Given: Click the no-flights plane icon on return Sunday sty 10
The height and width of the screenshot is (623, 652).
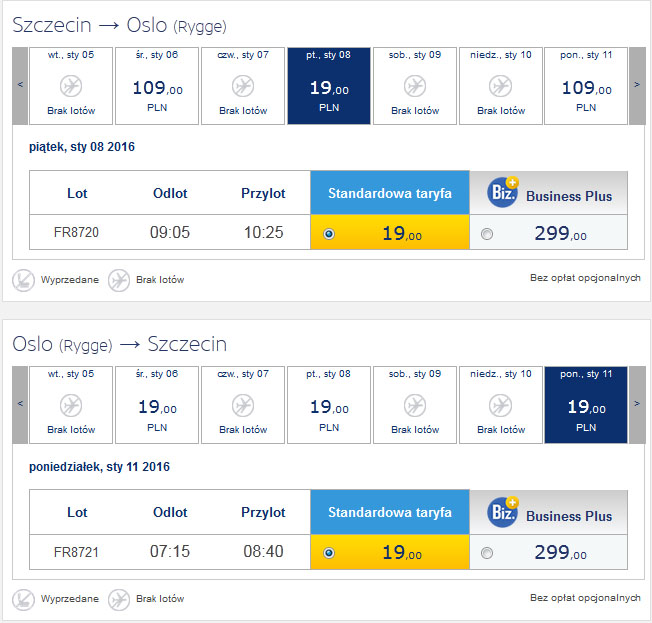Looking at the screenshot, I should (x=501, y=405).
